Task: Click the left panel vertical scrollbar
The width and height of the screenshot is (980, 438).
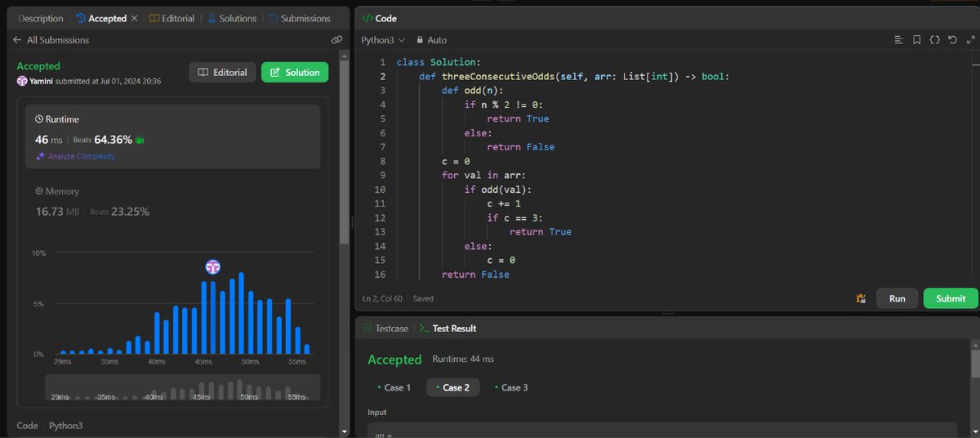Action: point(345,147)
